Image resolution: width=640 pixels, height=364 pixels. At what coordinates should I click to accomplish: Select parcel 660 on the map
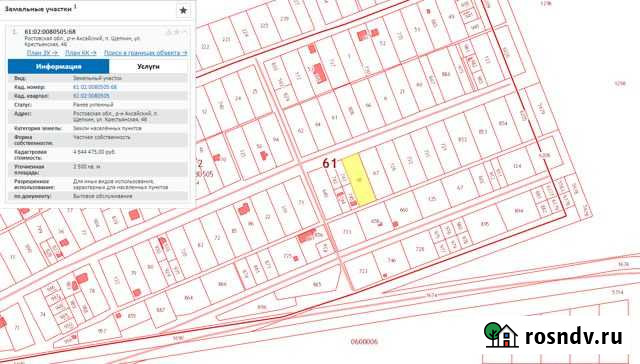tap(404, 210)
